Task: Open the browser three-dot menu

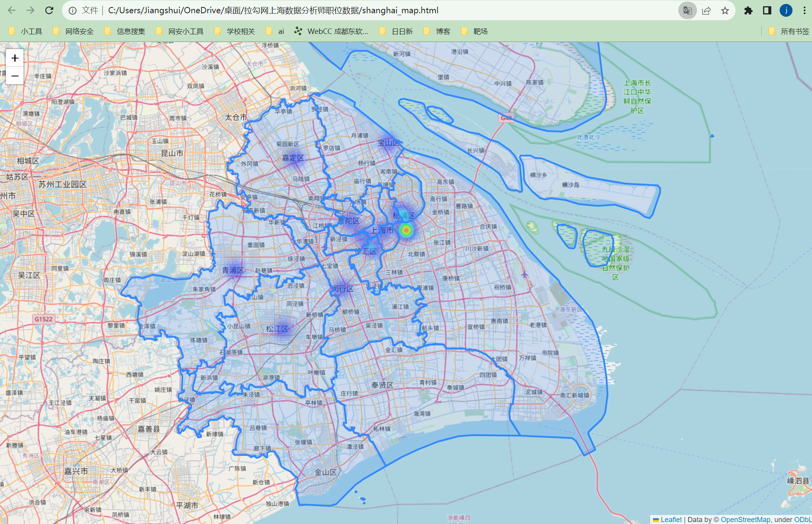Action: (804, 11)
